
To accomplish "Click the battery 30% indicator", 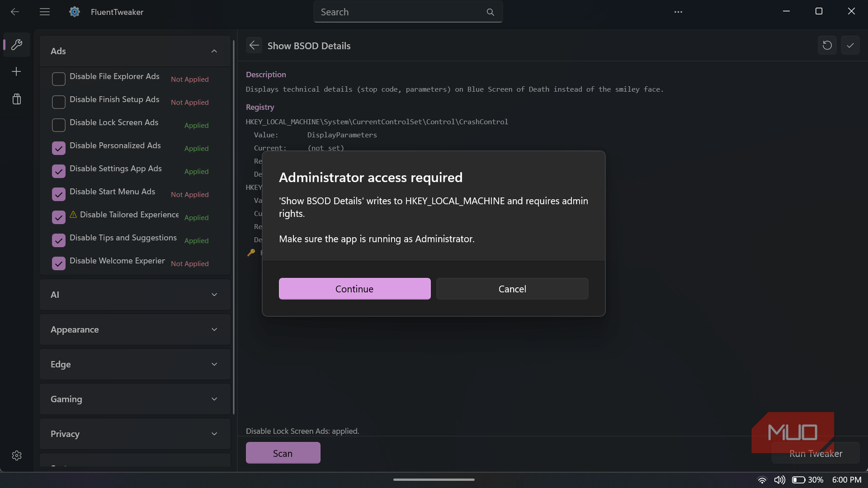I will point(808,480).
